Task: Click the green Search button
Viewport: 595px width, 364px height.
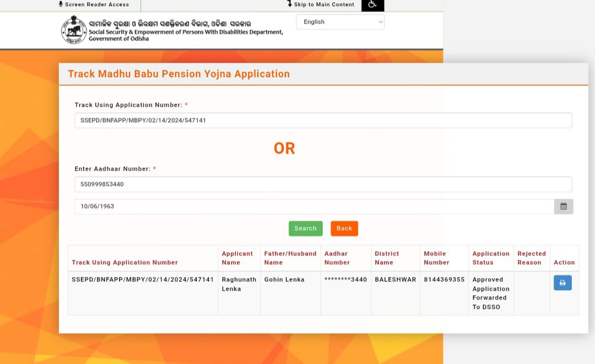Action: pos(305,229)
